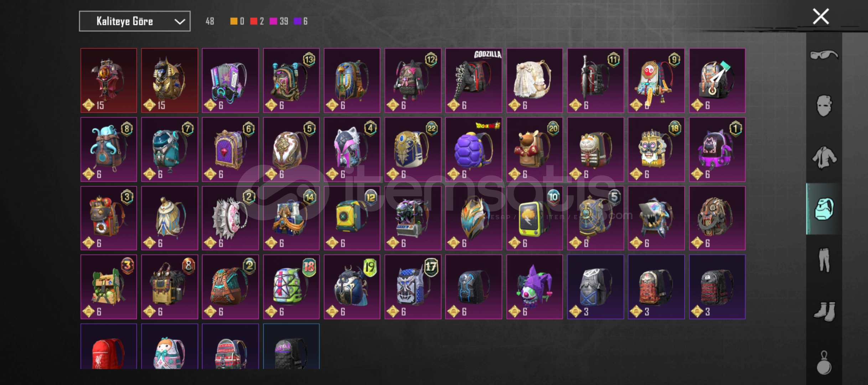Switch to the jacket outfit category
868x385 pixels.
[x=824, y=157]
